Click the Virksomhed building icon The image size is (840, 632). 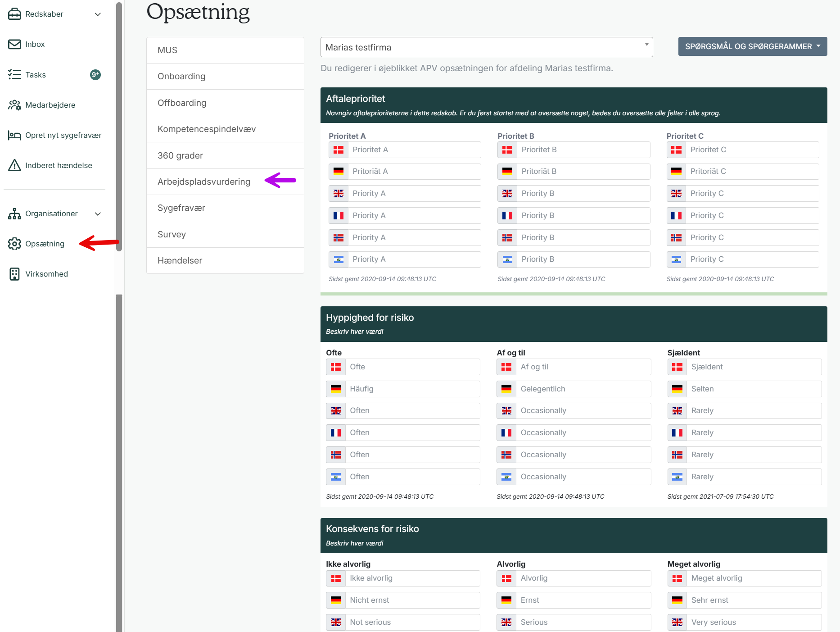coord(14,274)
